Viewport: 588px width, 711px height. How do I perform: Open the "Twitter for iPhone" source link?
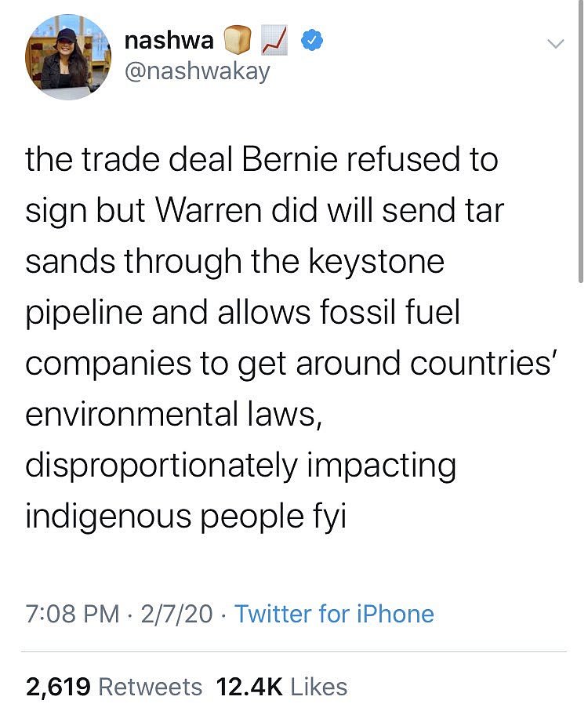click(x=334, y=613)
